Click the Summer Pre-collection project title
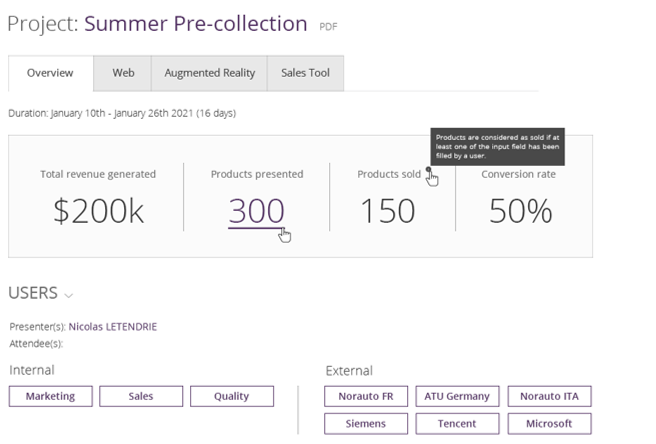Viewport: 656px width, 444px height. pyautogui.click(x=195, y=23)
